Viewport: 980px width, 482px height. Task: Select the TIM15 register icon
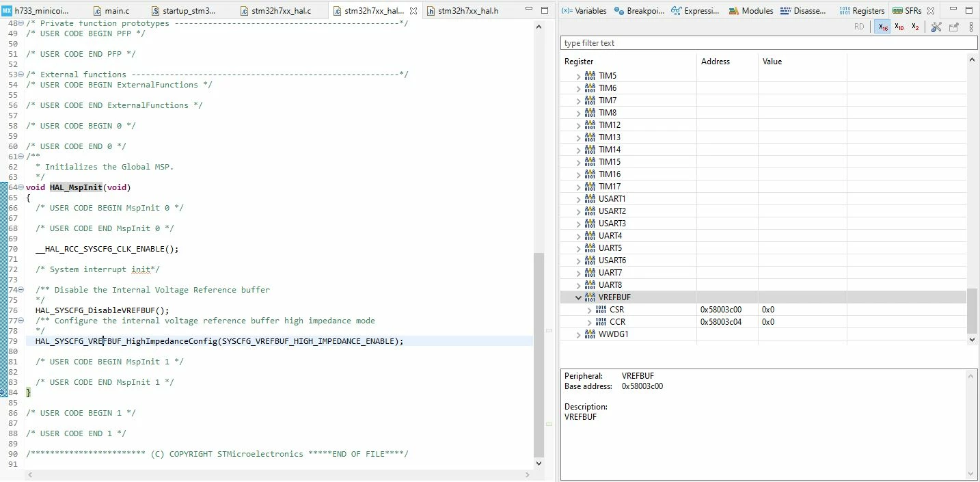pyautogui.click(x=590, y=162)
